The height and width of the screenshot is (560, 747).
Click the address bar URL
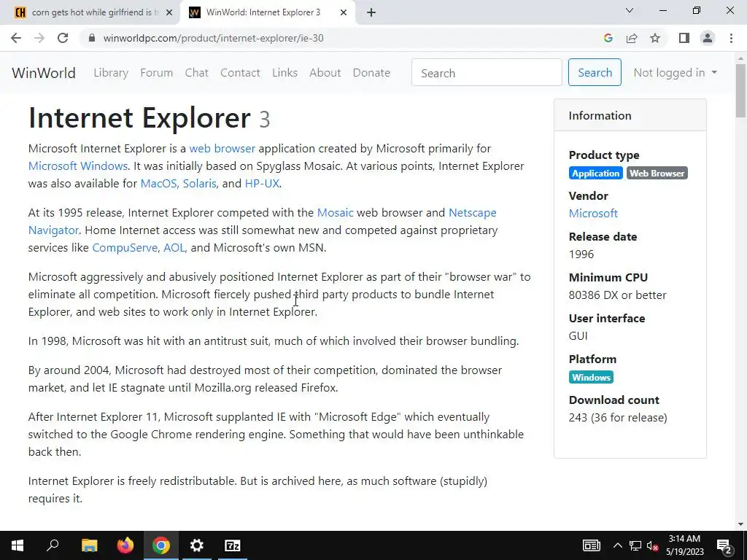coord(214,38)
